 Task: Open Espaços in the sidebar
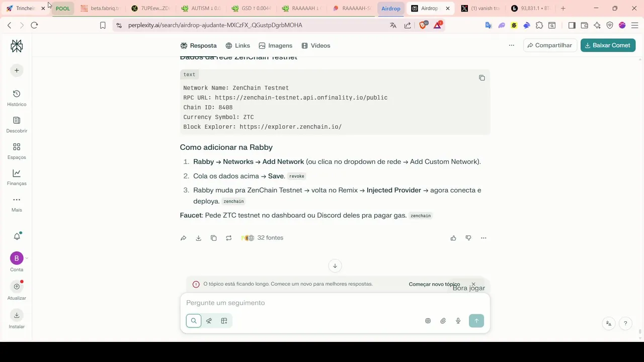(17, 151)
